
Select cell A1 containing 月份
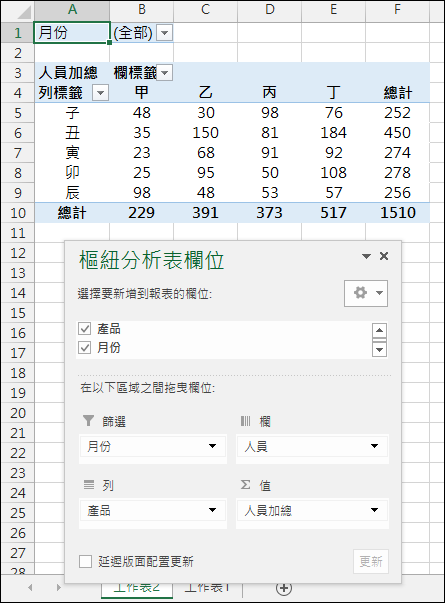72,33
